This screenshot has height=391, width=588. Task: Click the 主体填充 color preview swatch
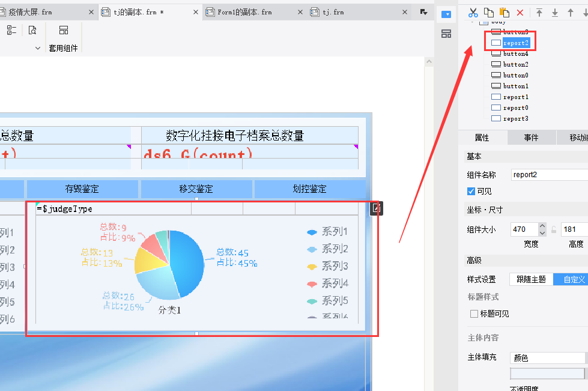547,374
